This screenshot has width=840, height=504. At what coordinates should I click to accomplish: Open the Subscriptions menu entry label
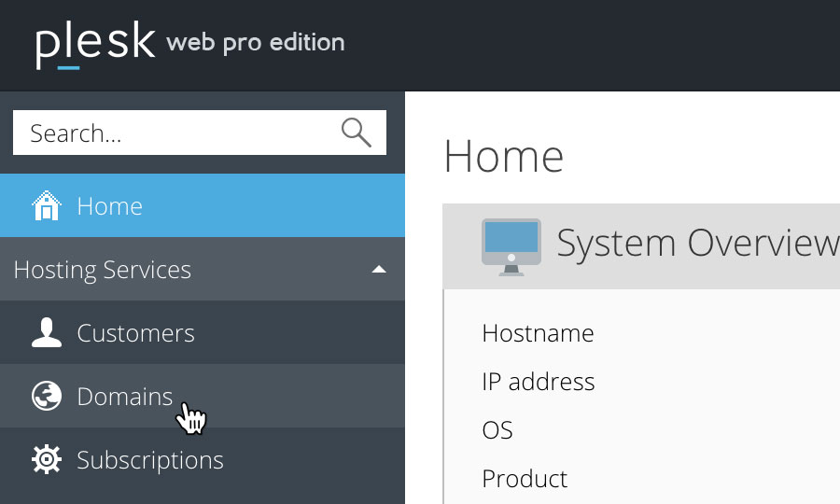[x=150, y=461]
